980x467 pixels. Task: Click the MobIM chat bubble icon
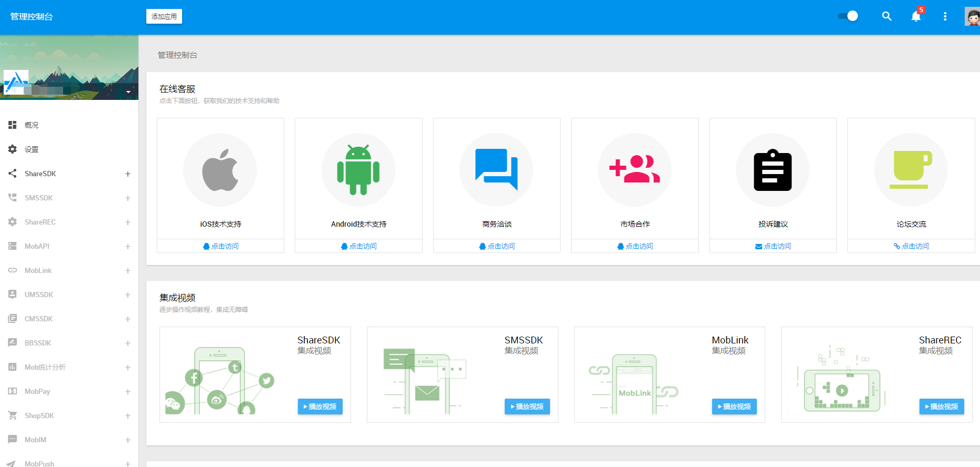point(13,439)
